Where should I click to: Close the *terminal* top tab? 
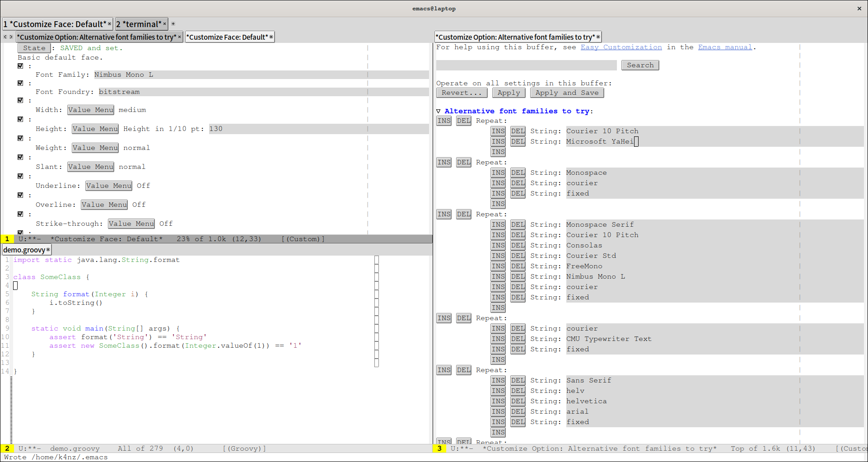164,24
